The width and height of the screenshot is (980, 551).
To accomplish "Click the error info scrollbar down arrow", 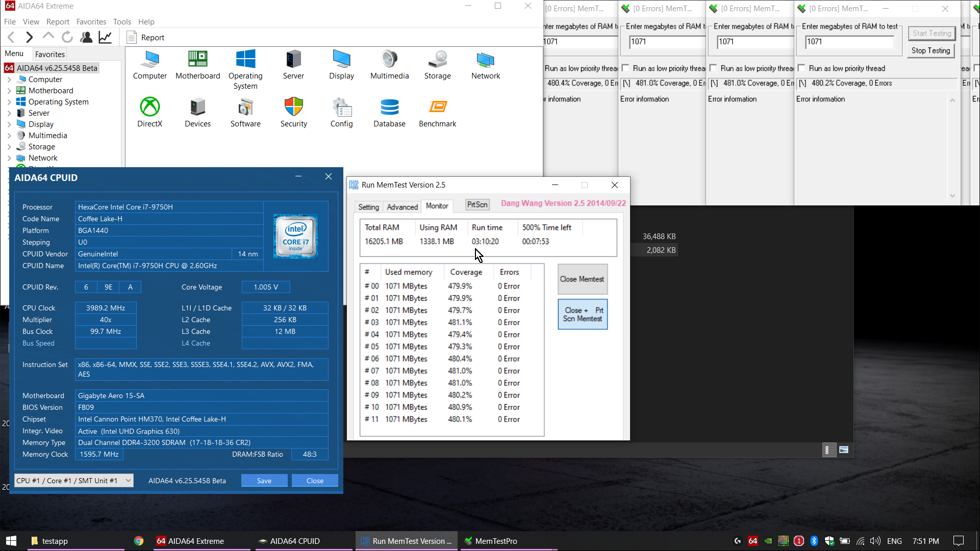I will point(952,195).
